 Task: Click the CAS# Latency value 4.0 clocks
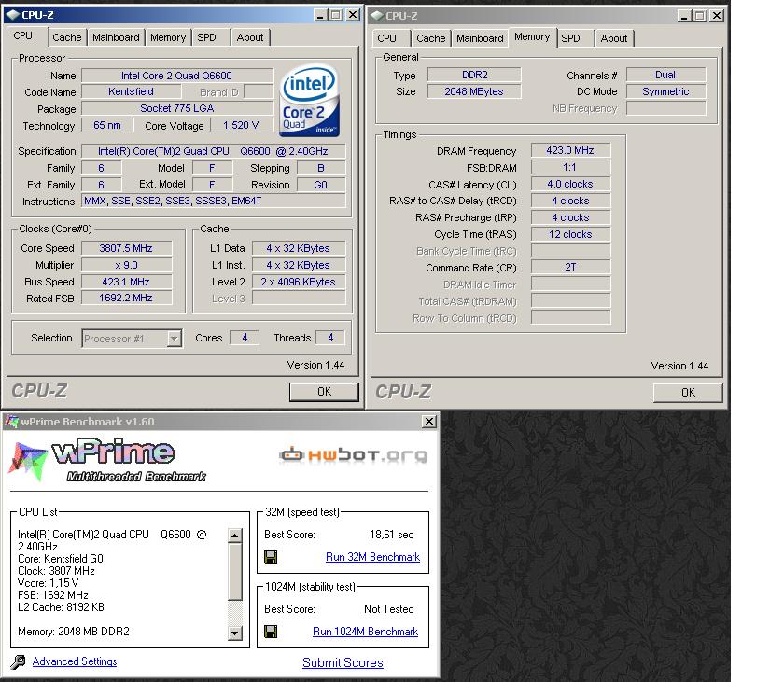click(x=570, y=184)
